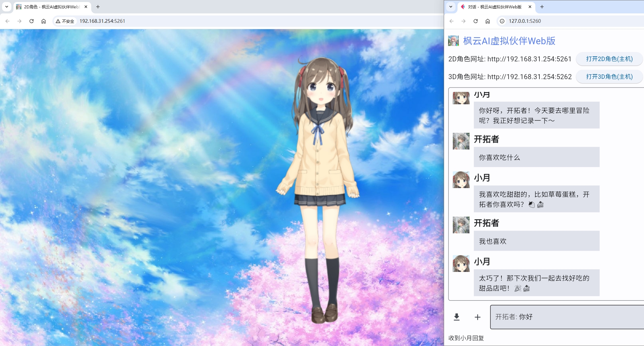Open new tab in left browser window

(98, 7)
